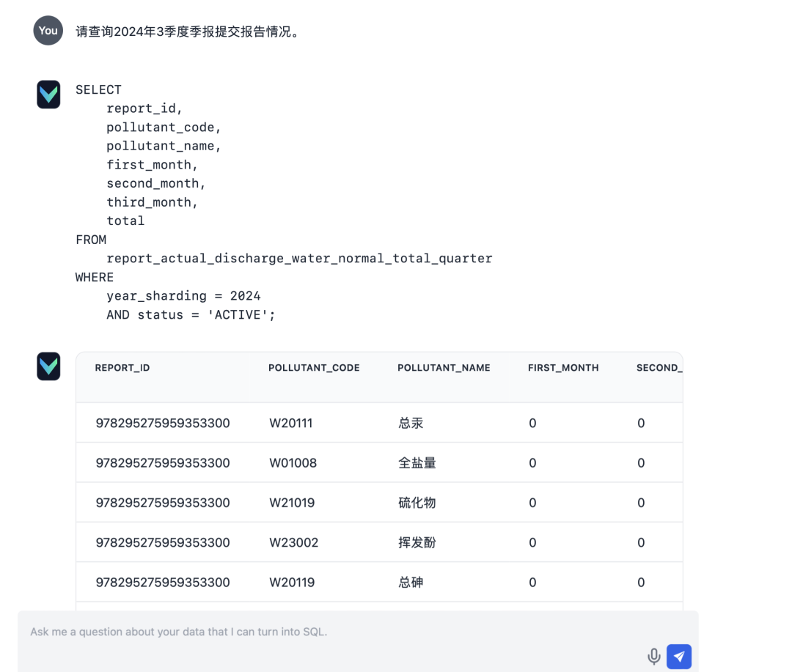The image size is (792, 672).
Task: Click report ID in the W20111 row
Action: [x=163, y=423]
